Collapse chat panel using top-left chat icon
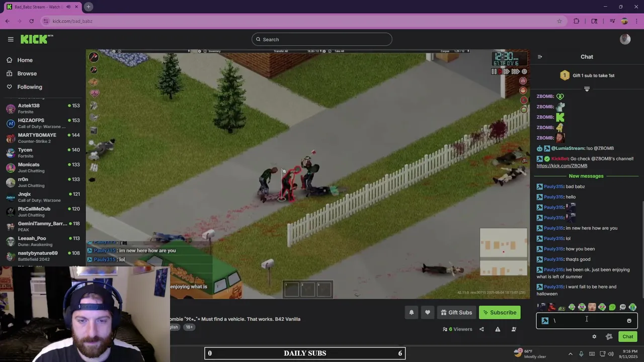The height and width of the screenshot is (362, 644). pos(540,57)
